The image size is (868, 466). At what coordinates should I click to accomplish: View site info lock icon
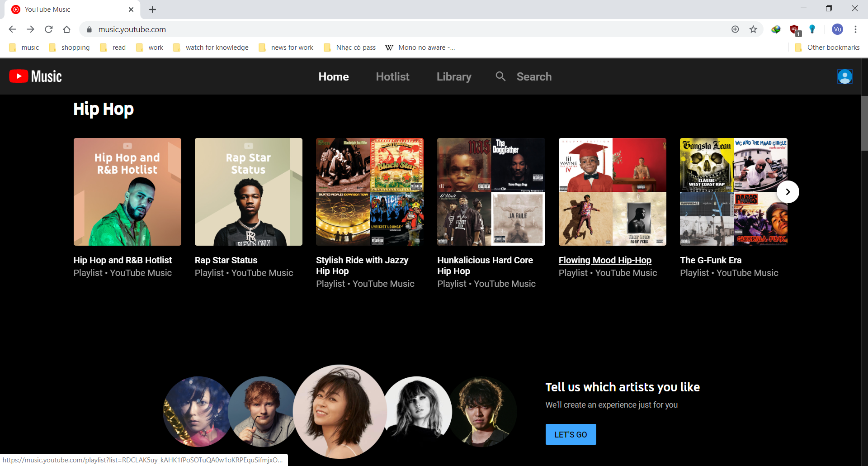pyautogui.click(x=89, y=29)
